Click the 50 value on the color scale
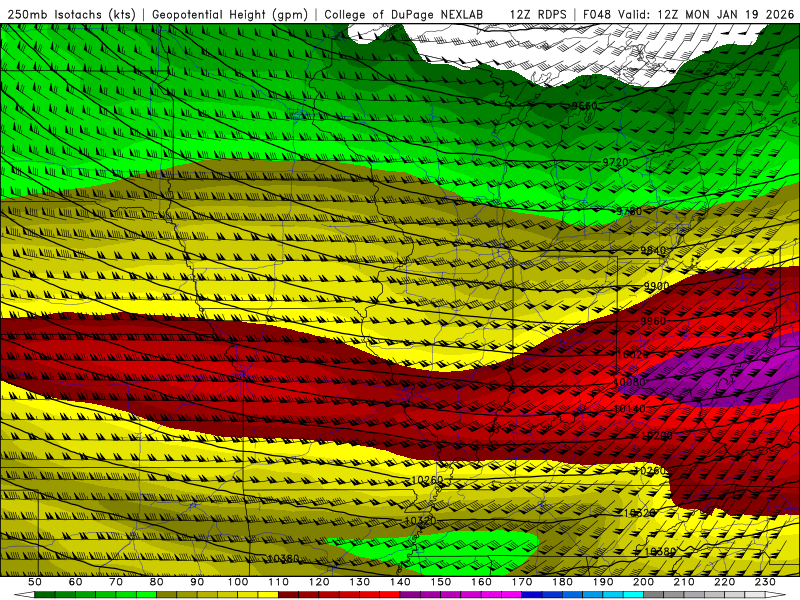This screenshot has width=800, height=600. (x=35, y=582)
